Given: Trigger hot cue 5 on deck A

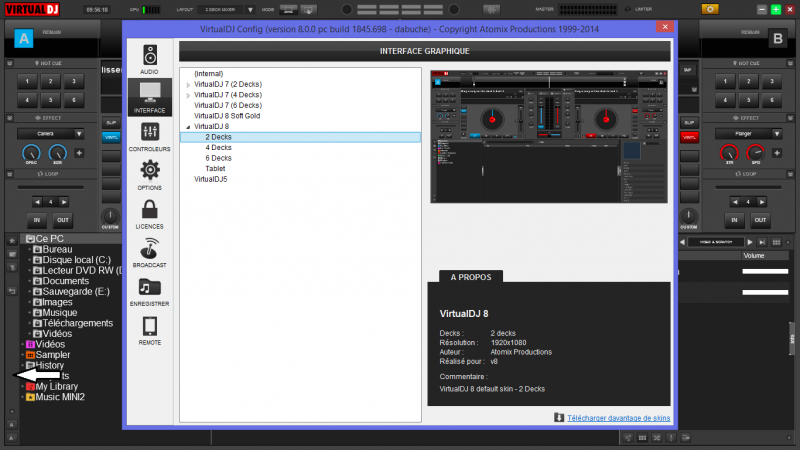Looking at the screenshot, I should (x=51, y=100).
